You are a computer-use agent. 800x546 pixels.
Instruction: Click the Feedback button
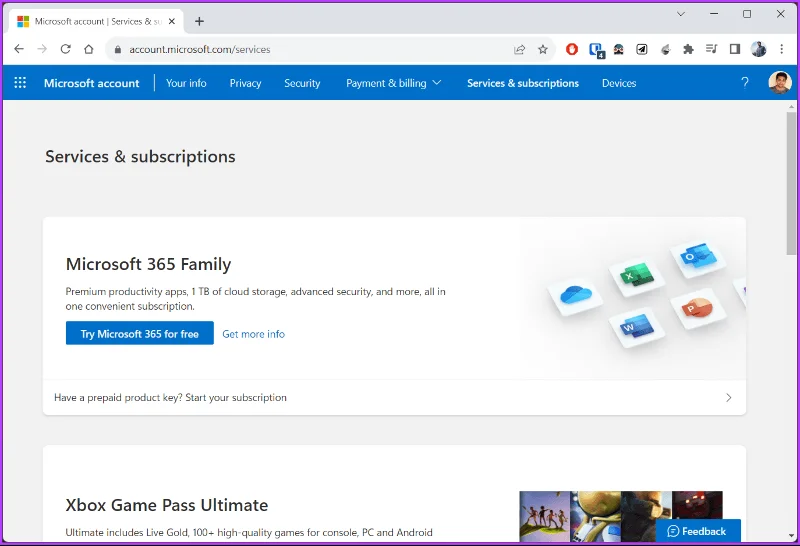coord(697,531)
